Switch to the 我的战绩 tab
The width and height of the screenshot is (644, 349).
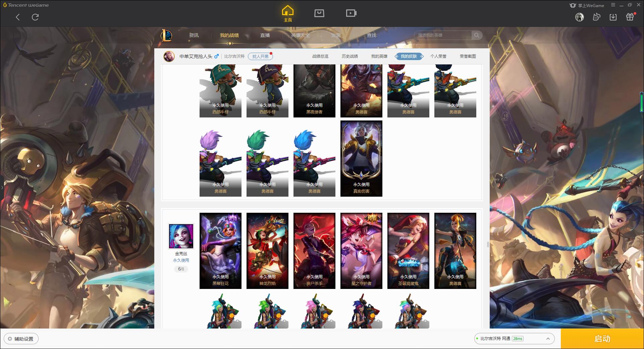(x=229, y=35)
